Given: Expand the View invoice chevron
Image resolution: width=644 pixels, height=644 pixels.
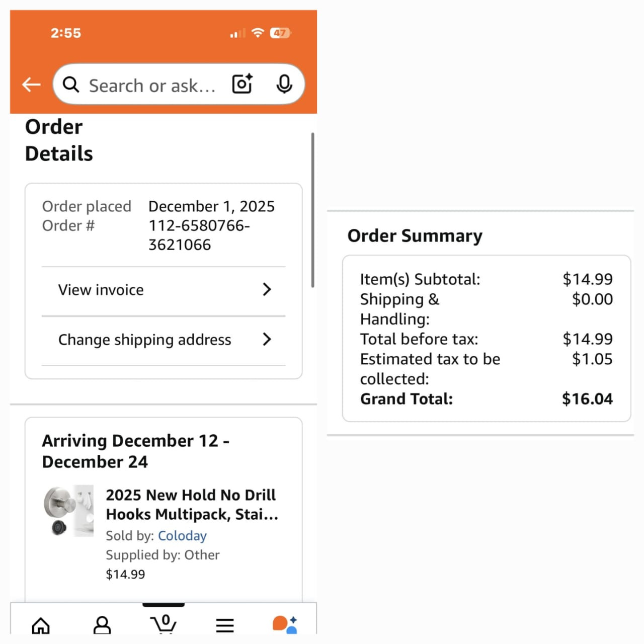Looking at the screenshot, I should (267, 289).
